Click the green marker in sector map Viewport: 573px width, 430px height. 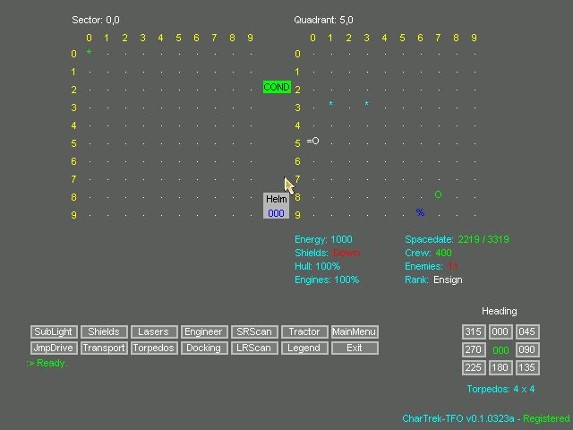point(89,52)
